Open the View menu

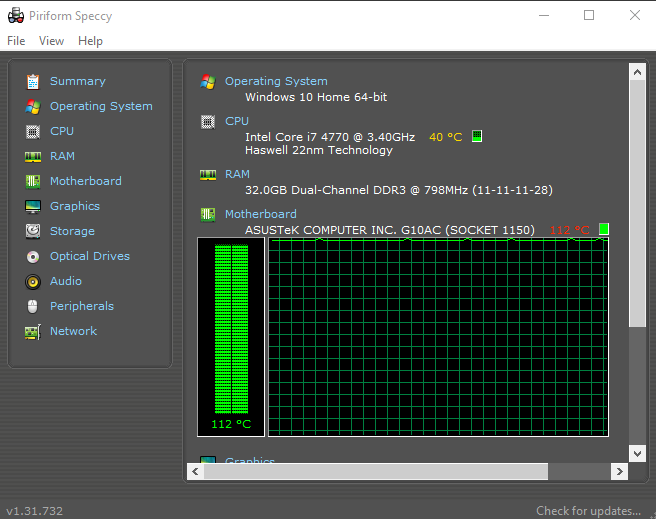click(51, 41)
